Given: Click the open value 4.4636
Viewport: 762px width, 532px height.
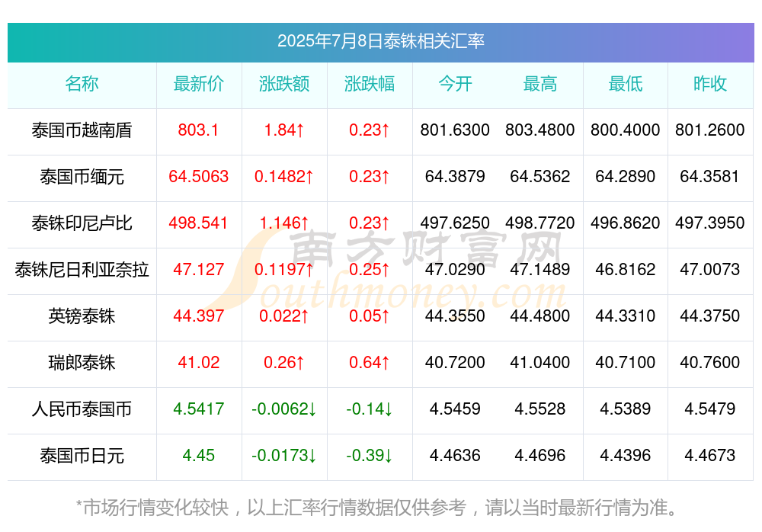Looking at the screenshot, I should tap(455, 455).
